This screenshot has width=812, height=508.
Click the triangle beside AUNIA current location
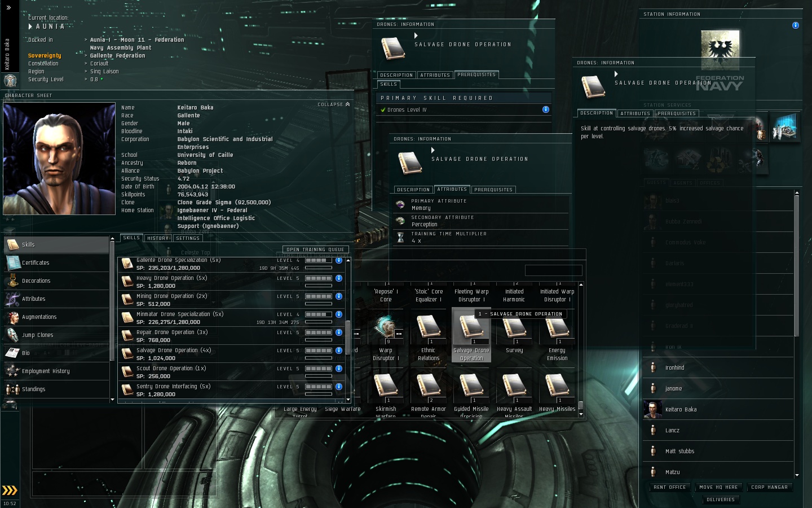pos(30,27)
